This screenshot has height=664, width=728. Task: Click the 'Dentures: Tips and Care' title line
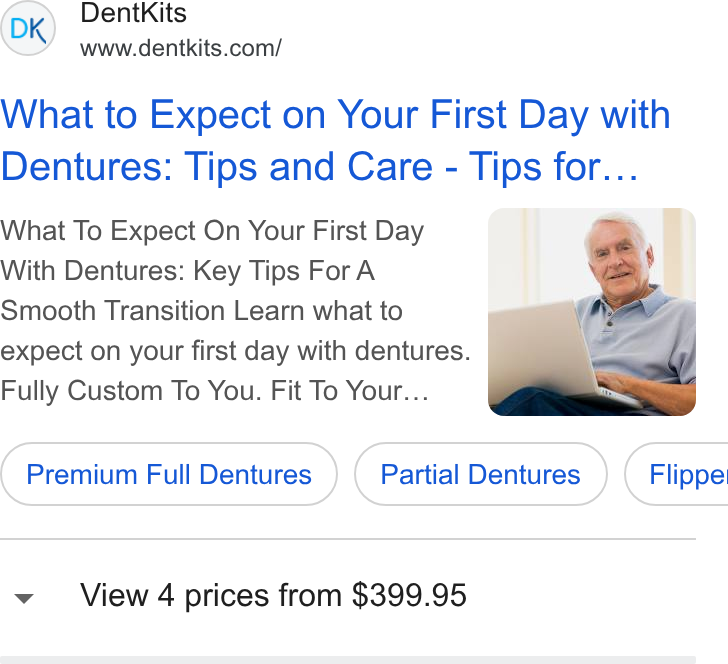(216, 167)
